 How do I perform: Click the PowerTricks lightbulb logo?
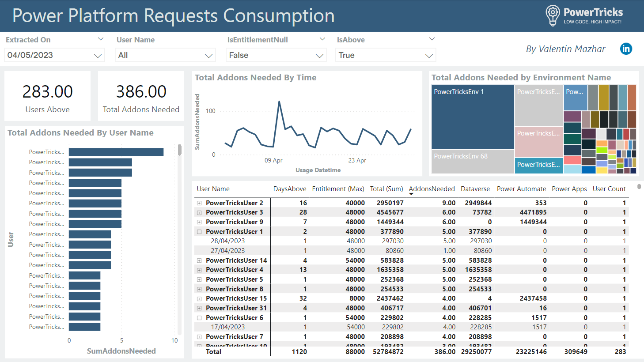[553, 15]
